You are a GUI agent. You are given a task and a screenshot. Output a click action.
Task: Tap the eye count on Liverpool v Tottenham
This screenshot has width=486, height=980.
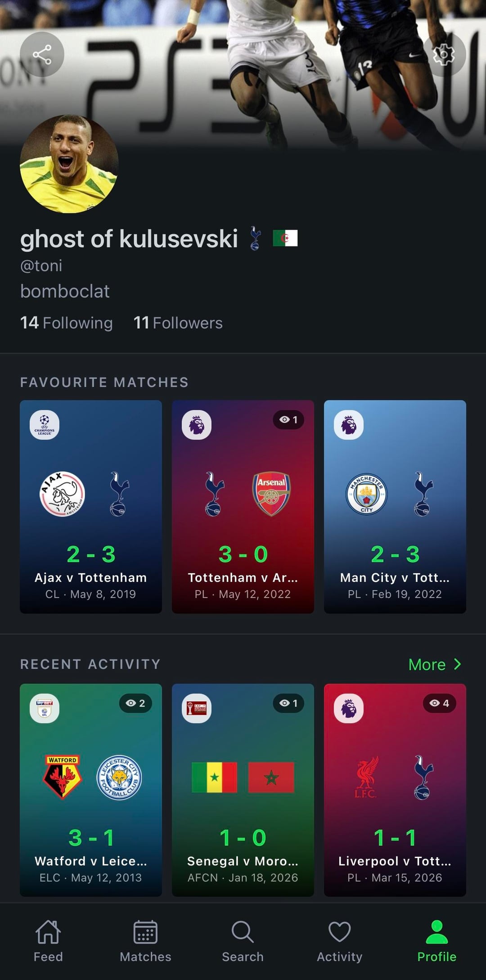pyautogui.click(x=439, y=703)
